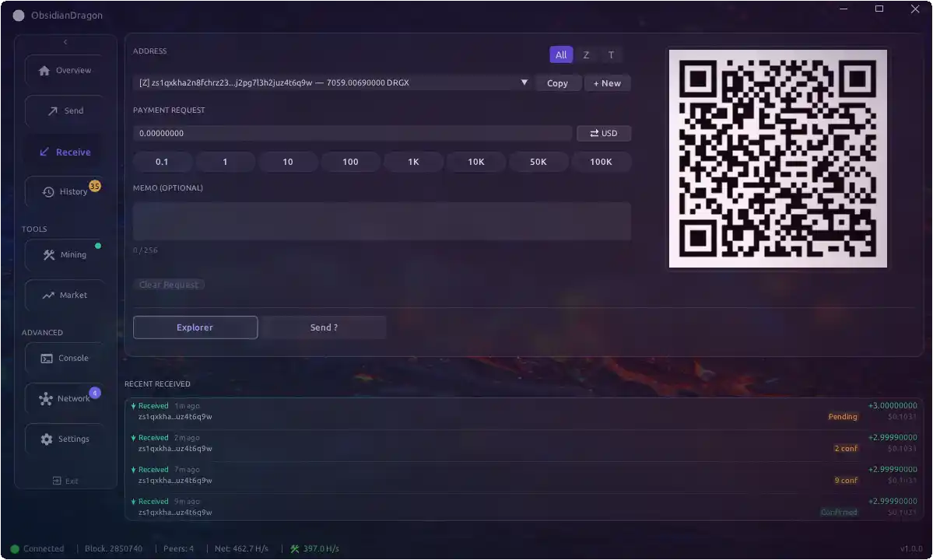Select the All address filter
The height and width of the screenshot is (560, 933).
[561, 55]
